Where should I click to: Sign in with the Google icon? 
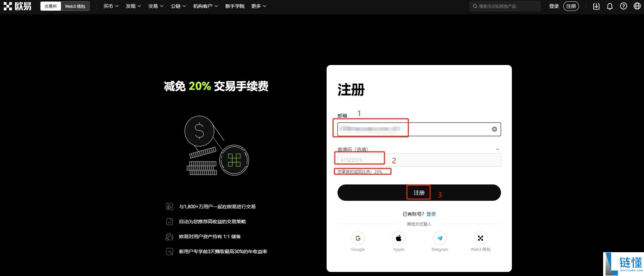pos(358,238)
